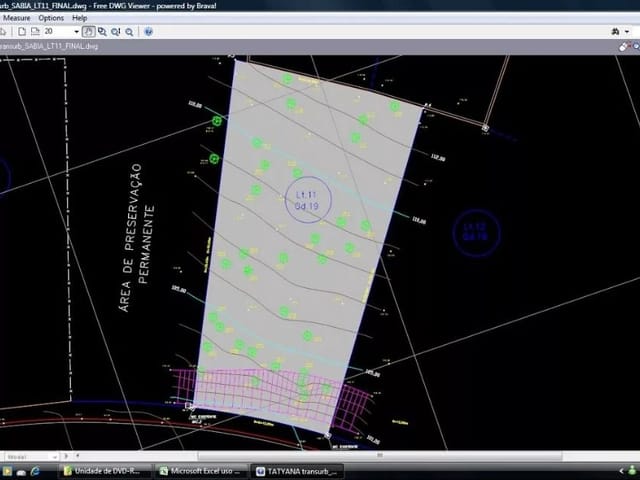The width and height of the screenshot is (640, 480).
Task: Click the right arrow next to layout dropdown
Action: tap(66, 456)
